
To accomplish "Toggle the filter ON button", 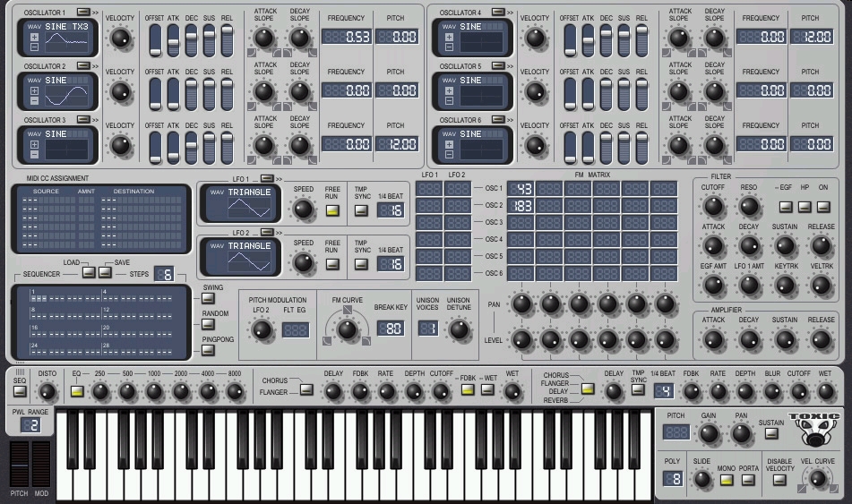I will (823, 207).
